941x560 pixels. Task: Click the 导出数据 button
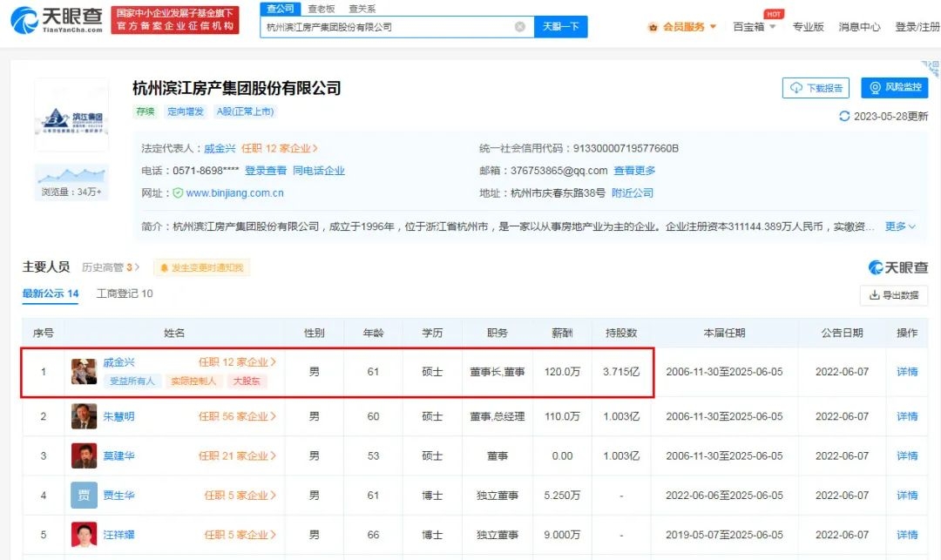click(894, 295)
